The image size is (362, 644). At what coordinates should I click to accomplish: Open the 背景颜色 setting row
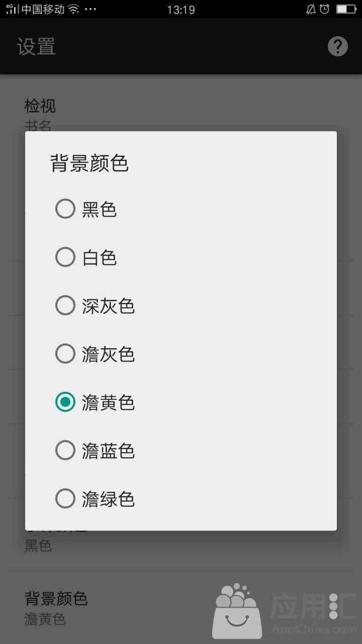[181, 608]
